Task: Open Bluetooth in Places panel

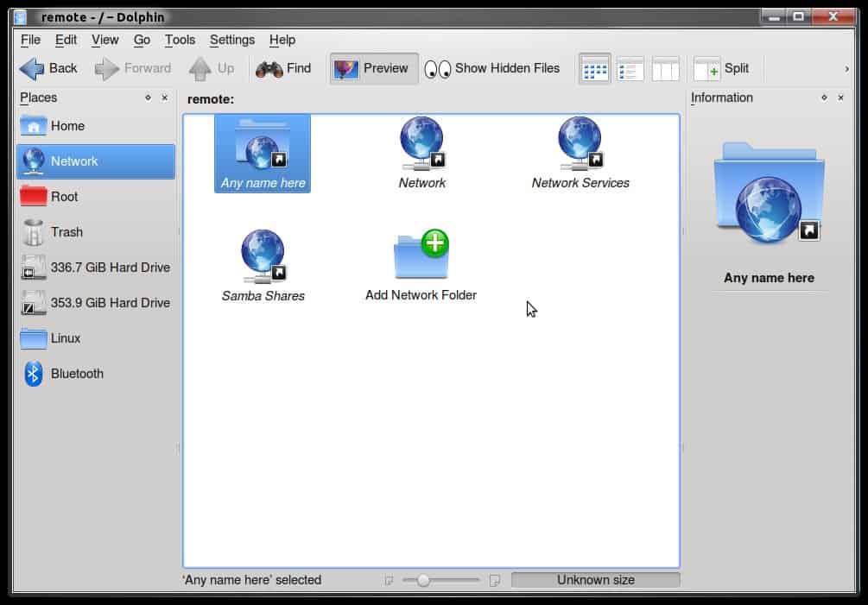Action: coord(96,374)
